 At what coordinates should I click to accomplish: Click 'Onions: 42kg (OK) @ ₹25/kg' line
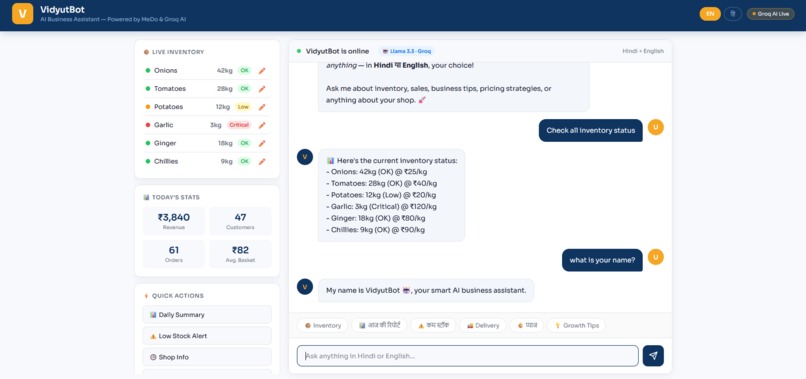click(x=377, y=172)
